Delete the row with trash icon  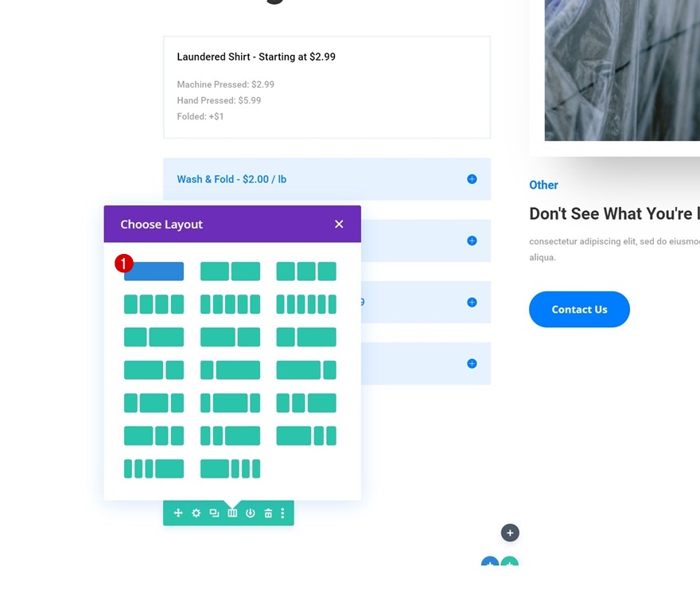tap(268, 513)
